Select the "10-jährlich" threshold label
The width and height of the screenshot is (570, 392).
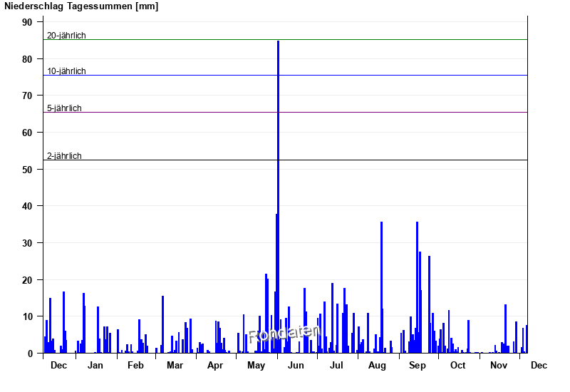(66, 71)
